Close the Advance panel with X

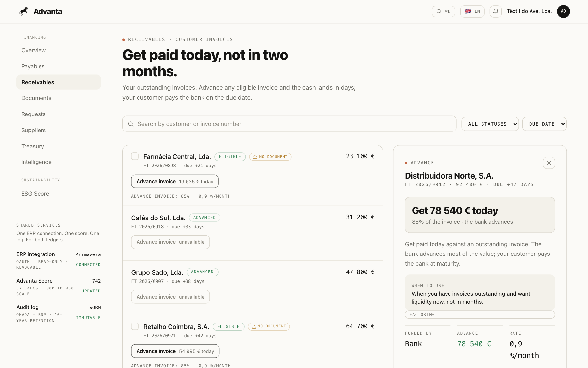(549, 163)
